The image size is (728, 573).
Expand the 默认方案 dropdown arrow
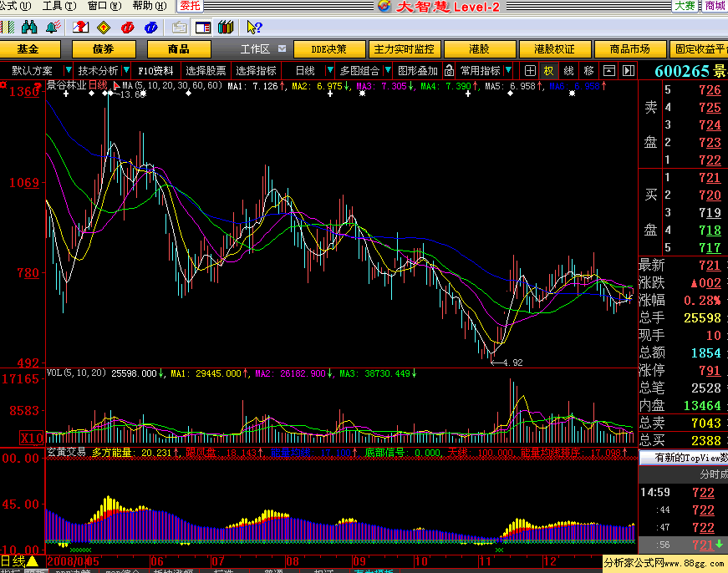69,70
